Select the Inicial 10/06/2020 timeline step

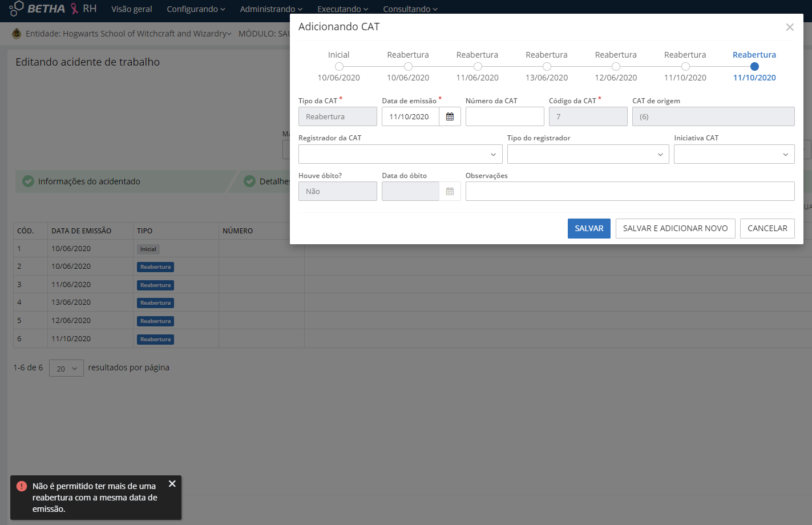click(x=339, y=67)
